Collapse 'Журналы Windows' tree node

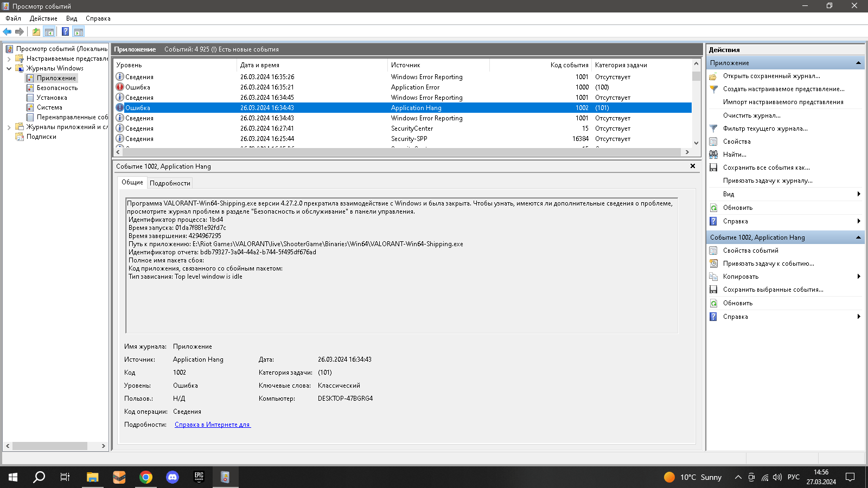point(9,68)
